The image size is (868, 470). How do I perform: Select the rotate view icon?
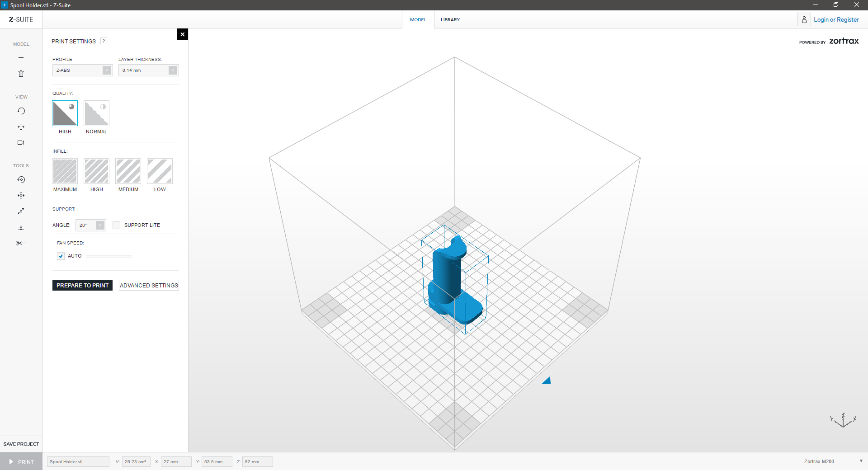coord(21,111)
